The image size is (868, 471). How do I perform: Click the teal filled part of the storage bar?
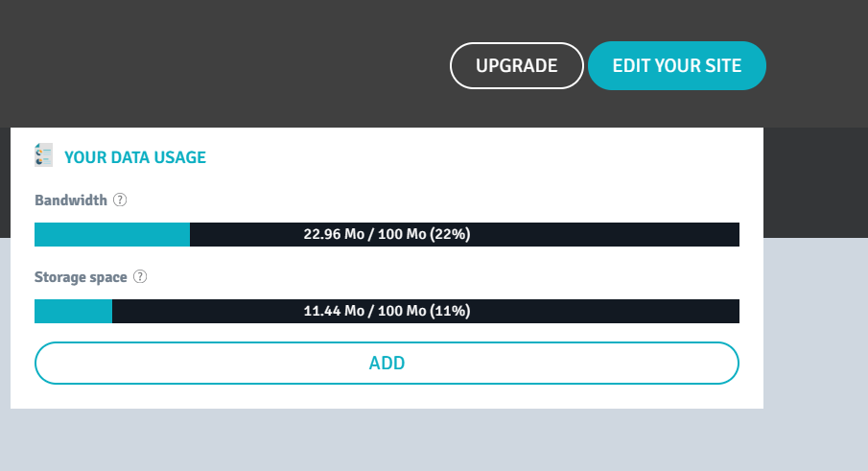73,311
